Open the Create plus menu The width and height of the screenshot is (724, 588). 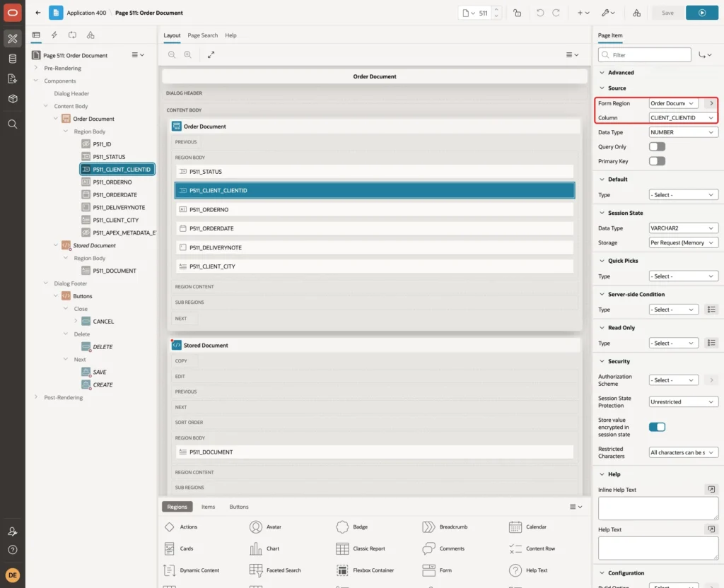pyautogui.click(x=583, y=13)
